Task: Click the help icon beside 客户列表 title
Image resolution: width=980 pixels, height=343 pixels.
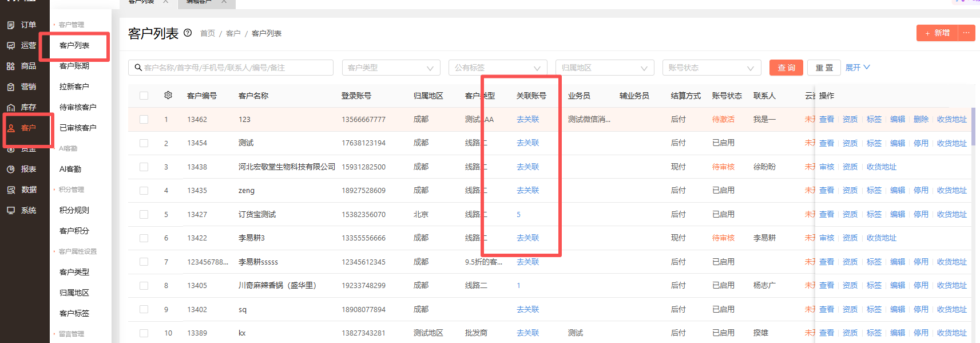Action: tap(188, 33)
